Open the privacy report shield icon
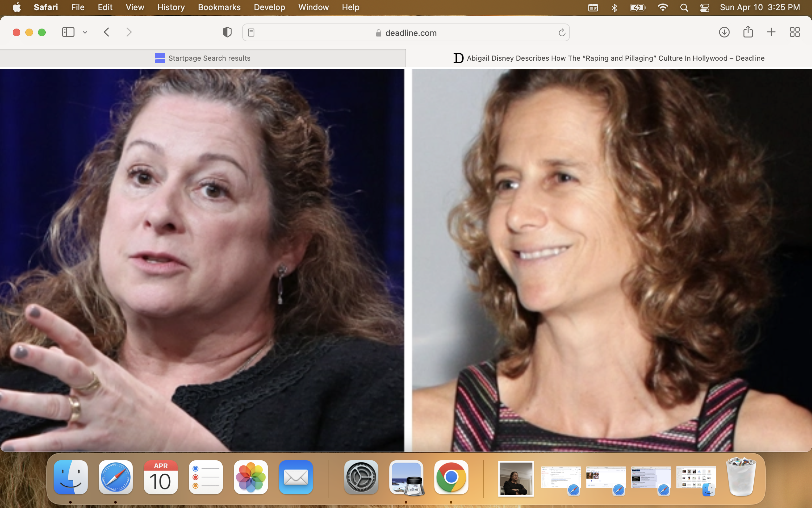 tap(227, 32)
